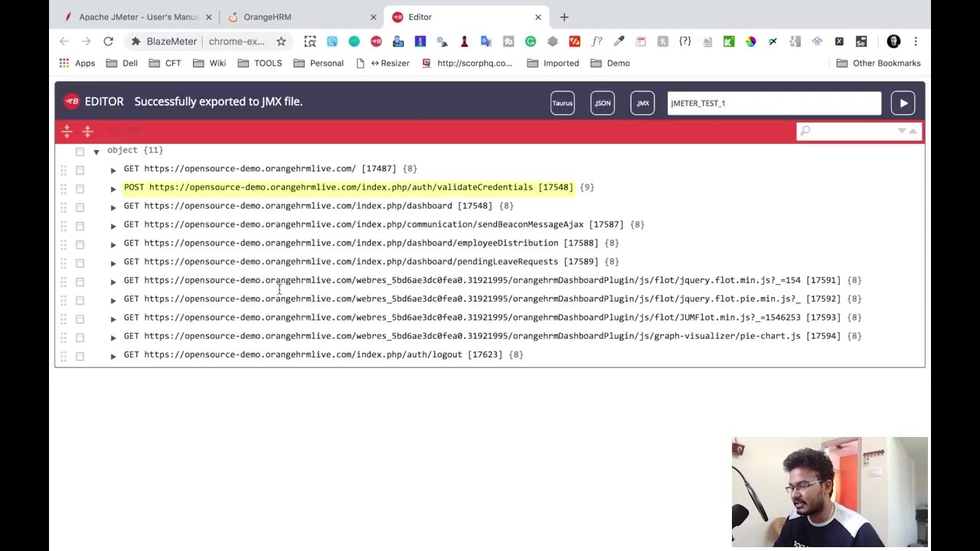Reload the browser page
This screenshot has width=980, height=551.
point(108,41)
